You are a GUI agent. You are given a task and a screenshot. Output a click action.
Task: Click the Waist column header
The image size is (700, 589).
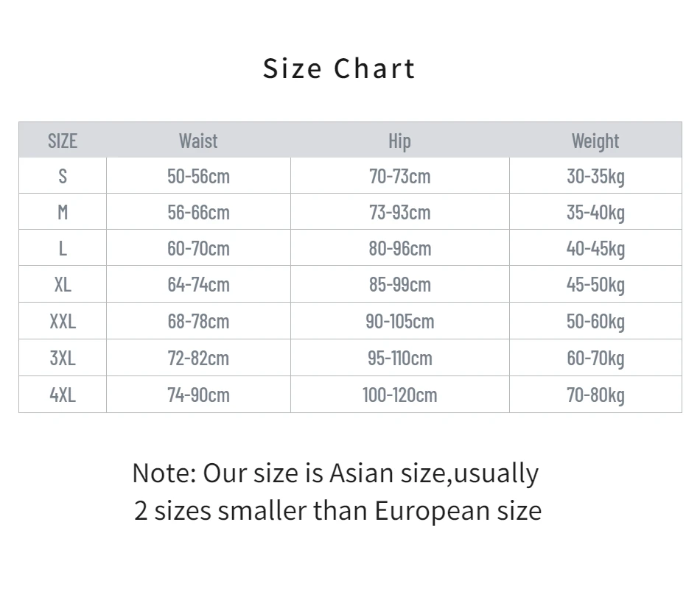point(198,141)
